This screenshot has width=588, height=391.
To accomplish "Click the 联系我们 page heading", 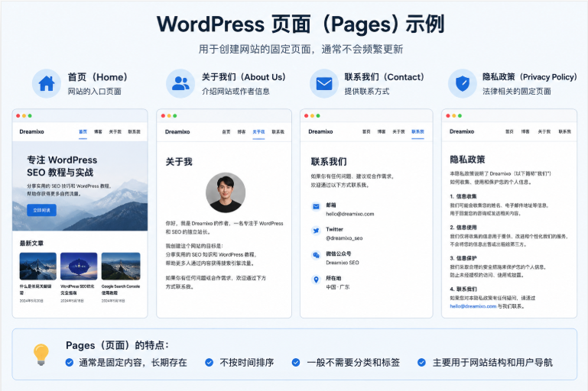I will [329, 162].
